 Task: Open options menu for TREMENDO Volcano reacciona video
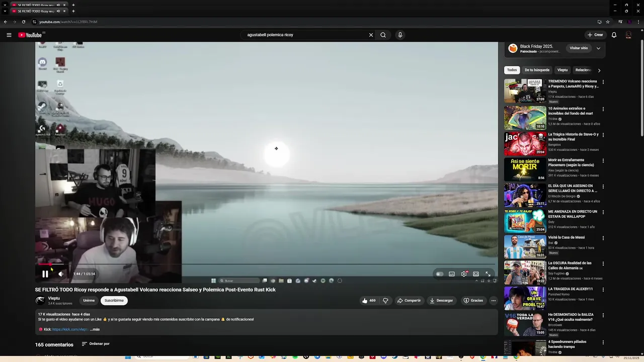tap(603, 82)
